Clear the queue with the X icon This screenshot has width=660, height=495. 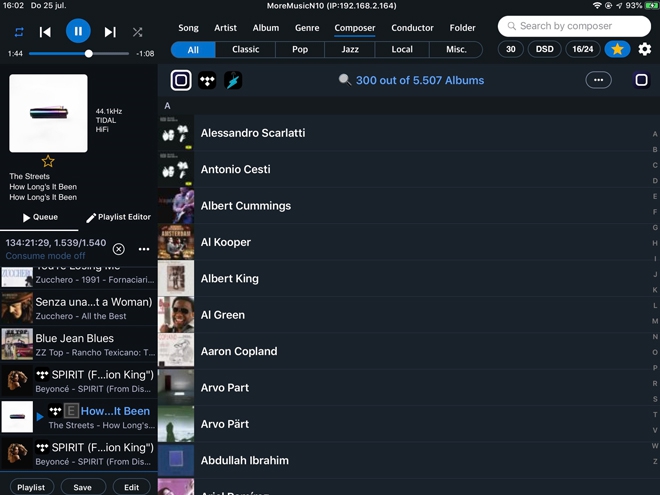point(119,249)
